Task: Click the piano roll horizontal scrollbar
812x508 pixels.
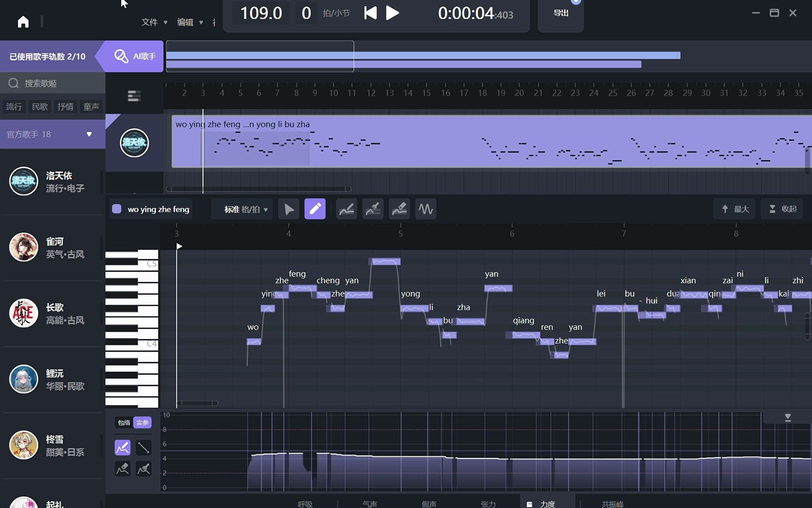Action: (197, 403)
